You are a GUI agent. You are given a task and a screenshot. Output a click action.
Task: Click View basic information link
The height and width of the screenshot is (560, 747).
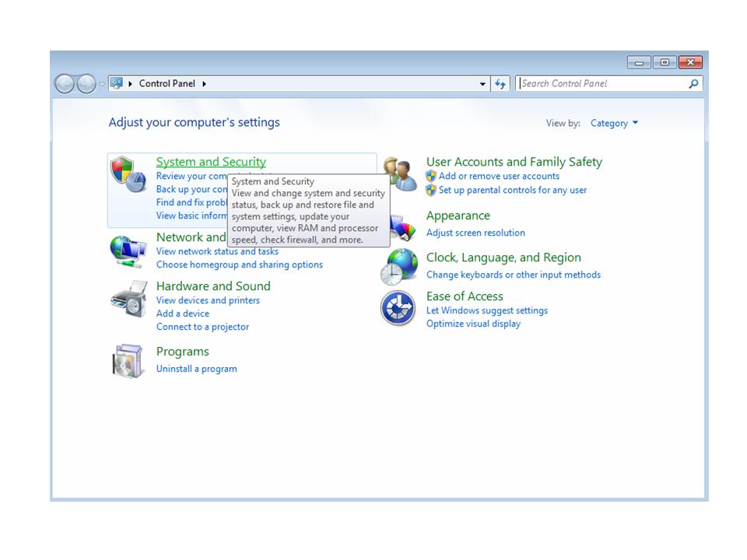pos(191,215)
